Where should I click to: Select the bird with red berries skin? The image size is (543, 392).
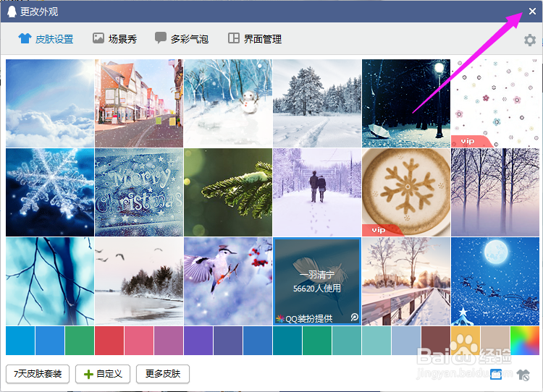coord(228,281)
